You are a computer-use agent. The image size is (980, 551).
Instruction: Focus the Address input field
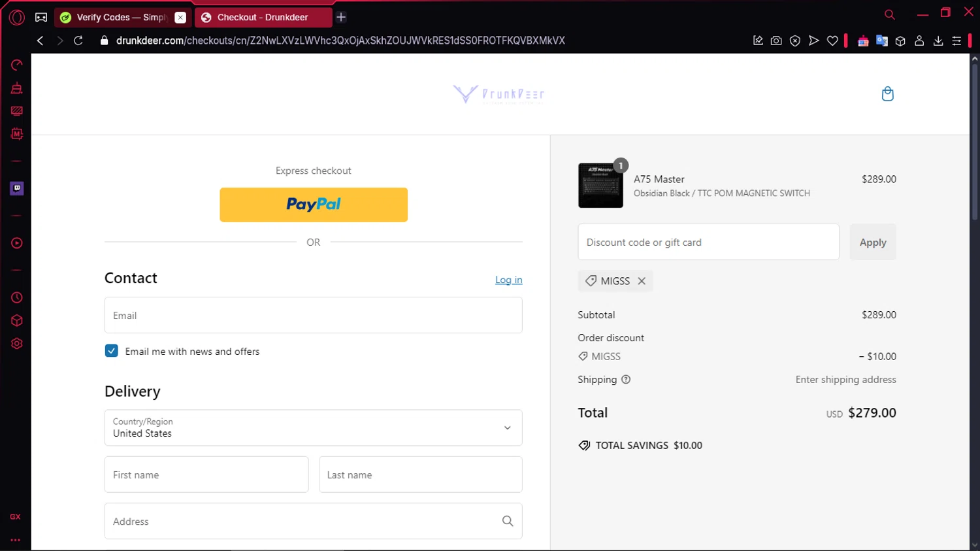click(314, 521)
